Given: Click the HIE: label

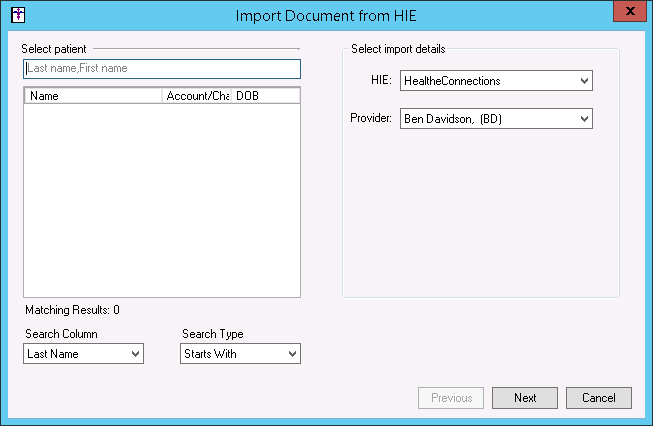Looking at the screenshot, I should point(381,80).
